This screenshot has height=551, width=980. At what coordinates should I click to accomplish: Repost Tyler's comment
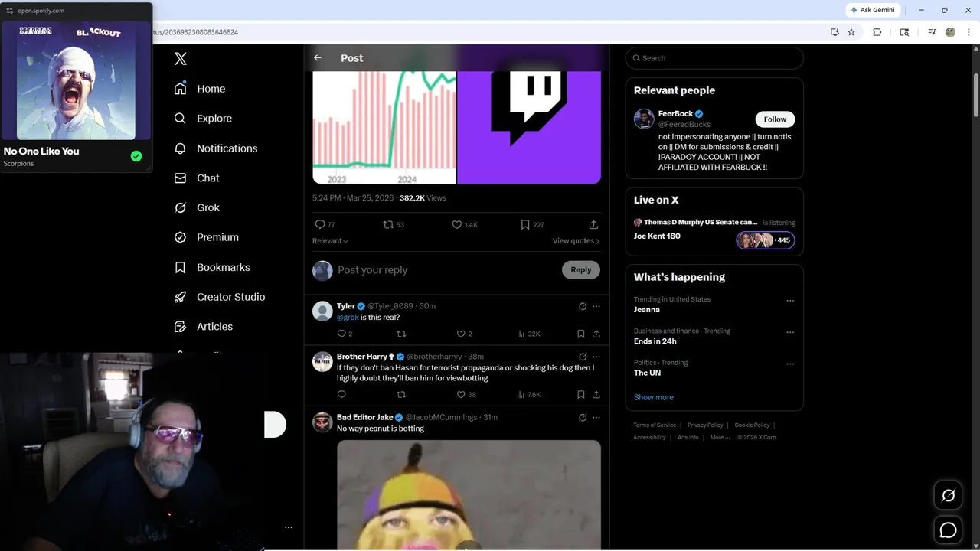pyautogui.click(x=401, y=334)
